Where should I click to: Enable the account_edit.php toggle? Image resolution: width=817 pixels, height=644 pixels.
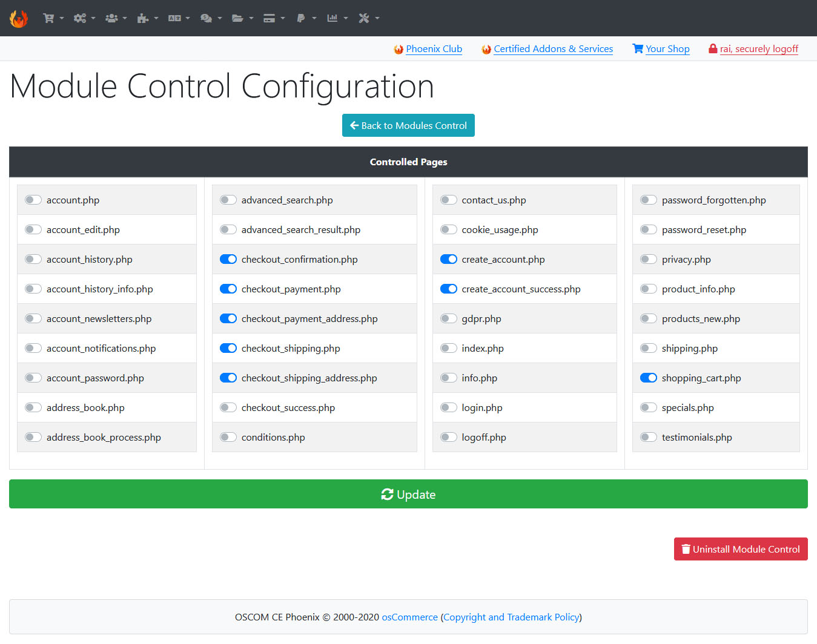[33, 229]
